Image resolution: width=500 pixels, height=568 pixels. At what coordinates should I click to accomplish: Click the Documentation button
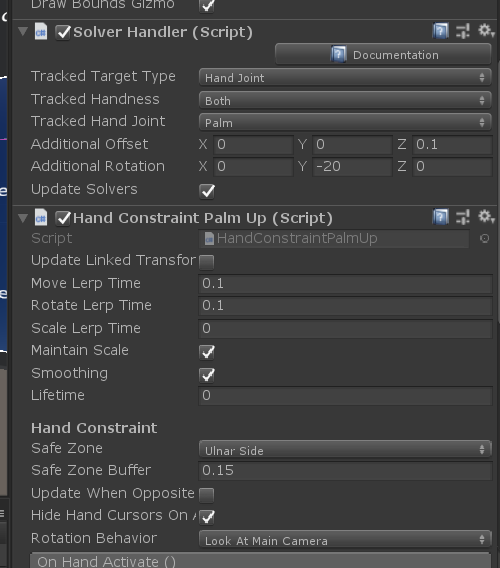click(x=383, y=54)
